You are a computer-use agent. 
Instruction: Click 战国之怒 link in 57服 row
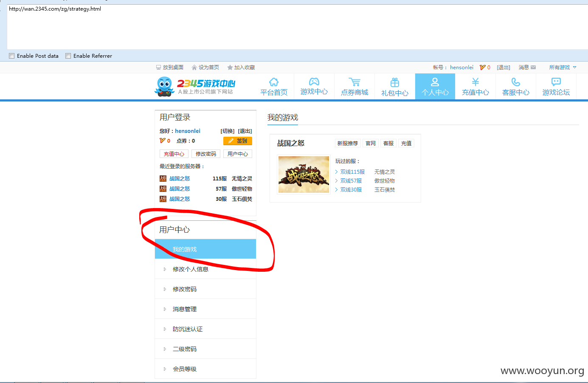click(x=180, y=189)
